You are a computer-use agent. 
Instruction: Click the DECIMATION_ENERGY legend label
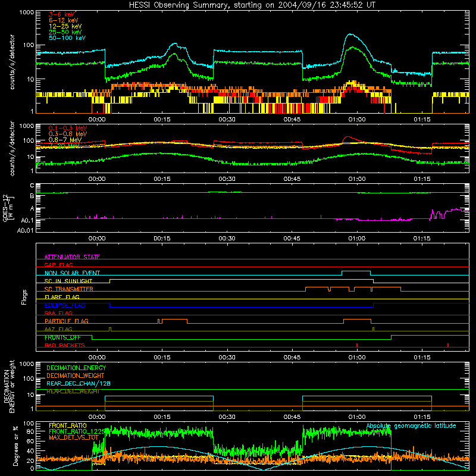coord(76,368)
